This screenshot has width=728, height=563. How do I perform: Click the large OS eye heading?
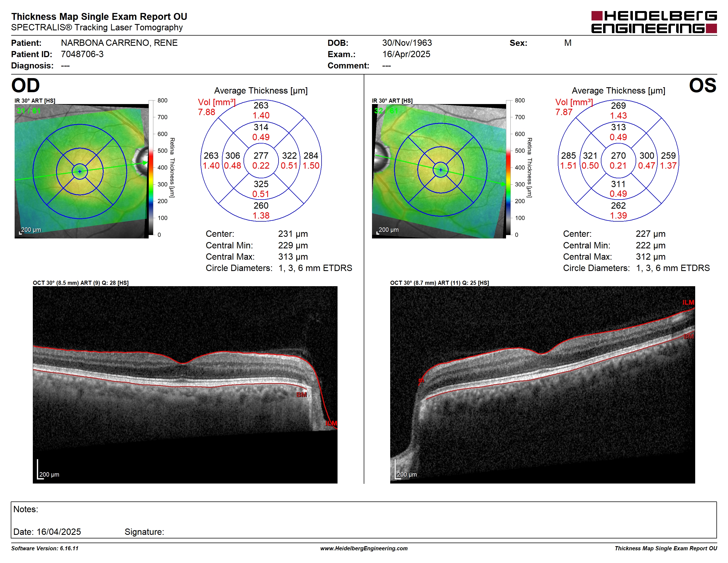pyautogui.click(x=702, y=85)
